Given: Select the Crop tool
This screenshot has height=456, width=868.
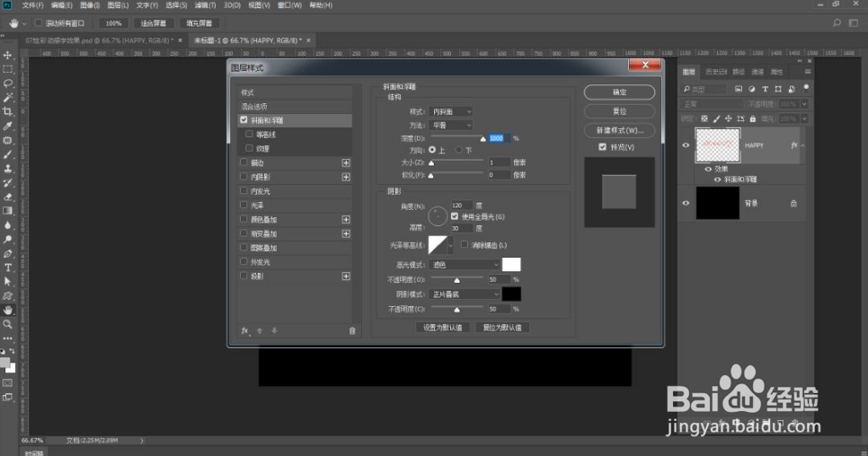Looking at the screenshot, I should [x=8, y=111].
